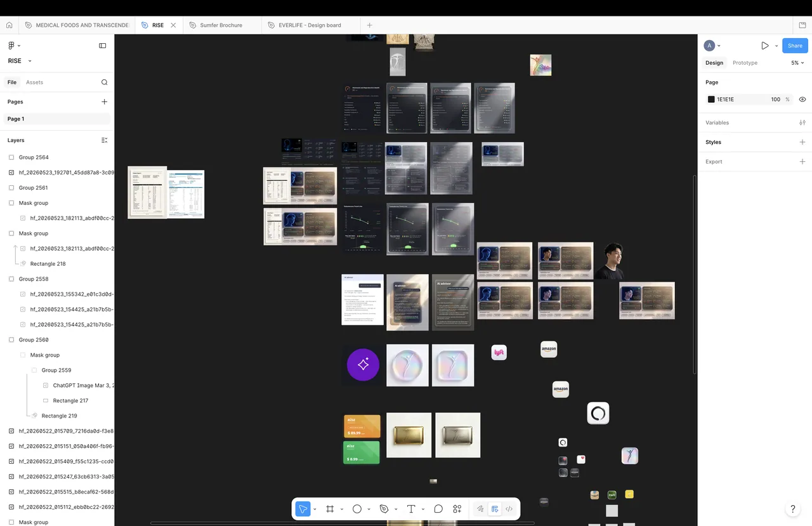Select the Design tab in right panel
812x526 pixels.
tap(714, 63)
